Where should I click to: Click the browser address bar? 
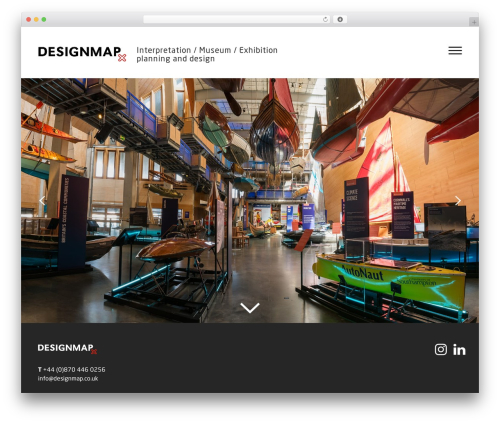(237, 19)
